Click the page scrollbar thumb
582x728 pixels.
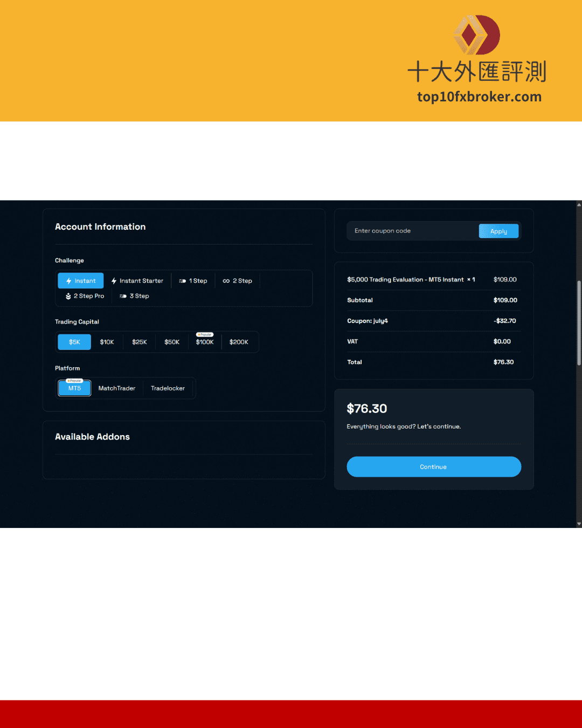(x=579, y=324)
